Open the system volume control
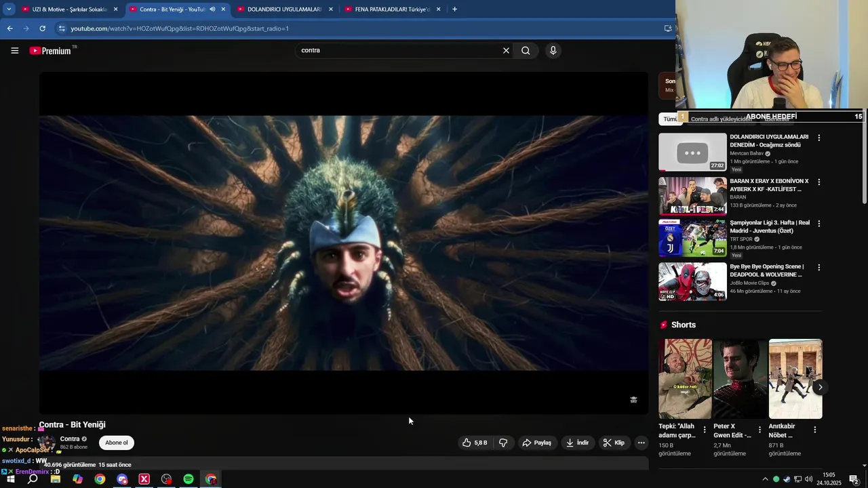Viewport: 868px width, 488px height. pos(808,479)
